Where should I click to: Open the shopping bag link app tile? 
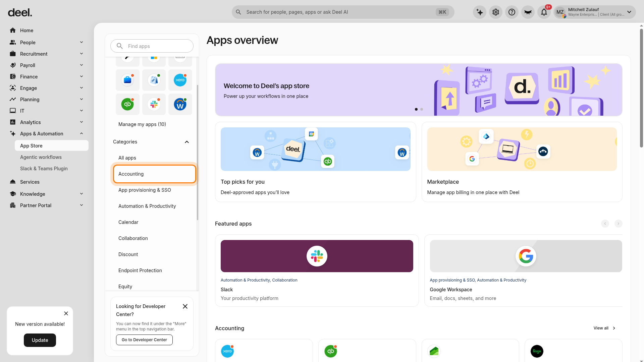pyautogui.click(x=154, y=80)
